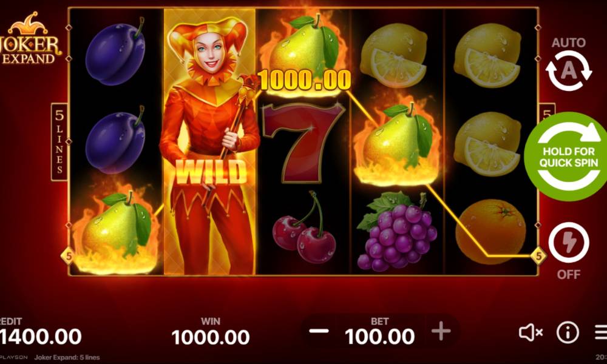Click the cherries symbol
The image size is (607, 364).
click(x=304, y=229)
